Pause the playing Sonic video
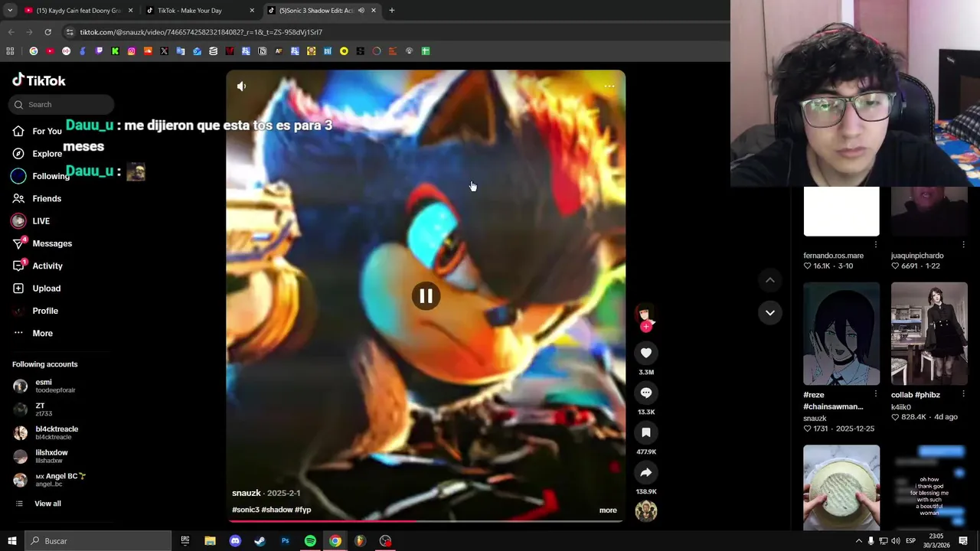Viewport: 980px width, 551px height. [426, 296]
